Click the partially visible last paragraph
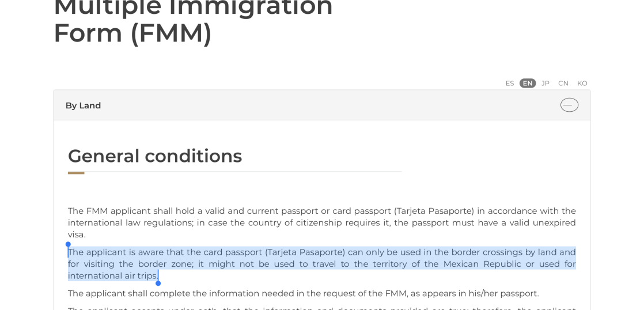The width and height of the screenshot is (644, 310). (321, 308)
